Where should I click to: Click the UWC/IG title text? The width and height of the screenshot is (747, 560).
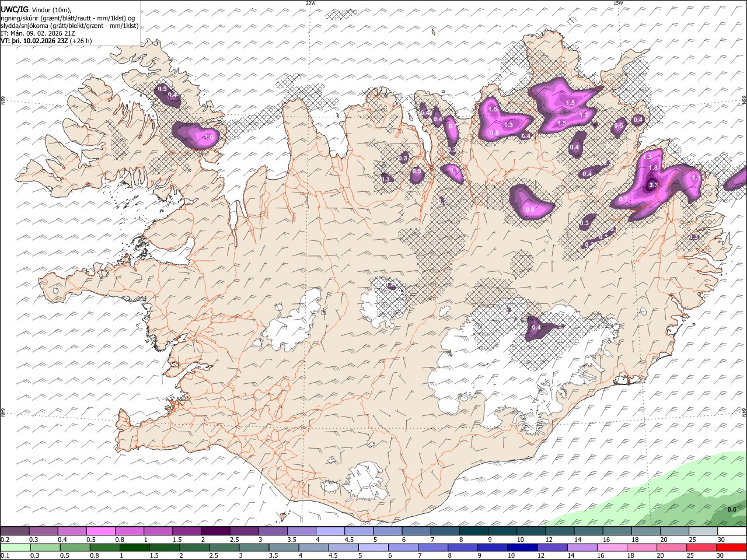point(13,9)
